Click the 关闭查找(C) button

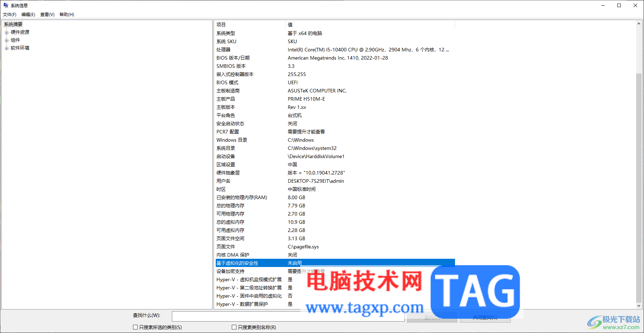485,317
